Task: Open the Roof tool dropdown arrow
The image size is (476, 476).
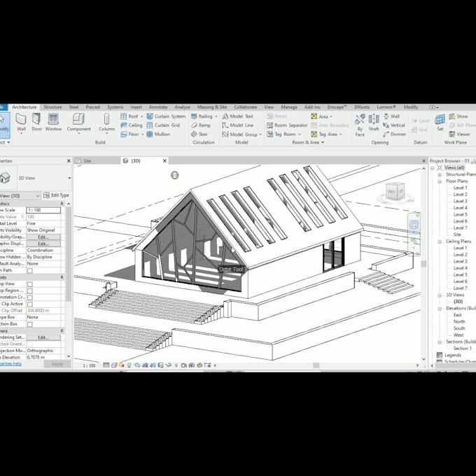Action: 142,117
